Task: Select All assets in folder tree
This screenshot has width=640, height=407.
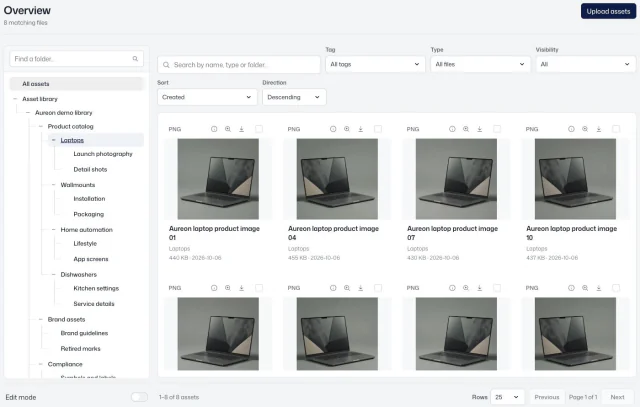Action: (x=77, y=84)
